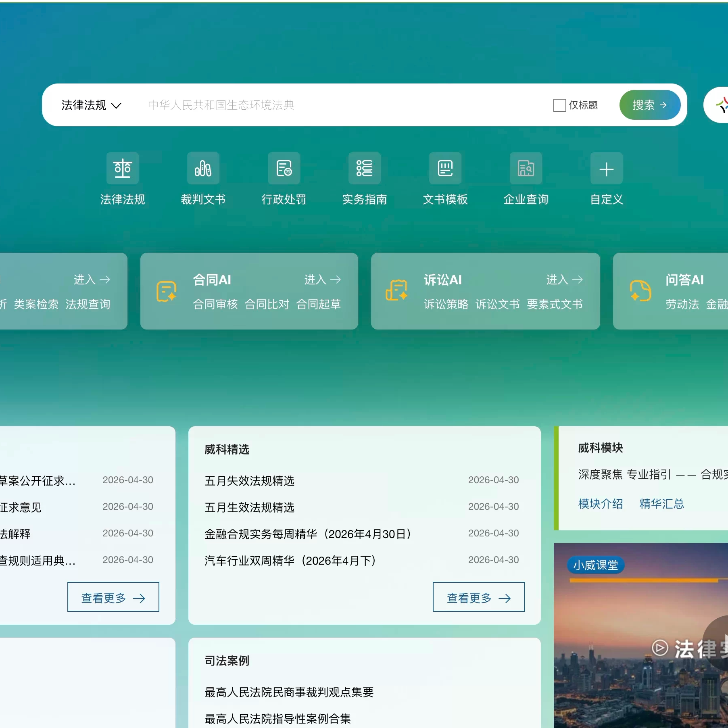
Task: Open the 文书模板 icon shortcut
Action: (445, 168)
